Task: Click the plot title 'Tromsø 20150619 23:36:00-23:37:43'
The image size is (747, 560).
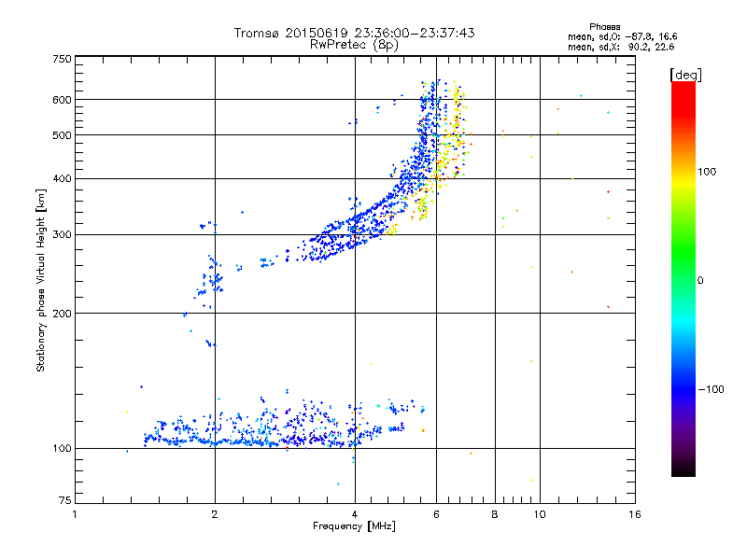Action: tap(354, 33)
